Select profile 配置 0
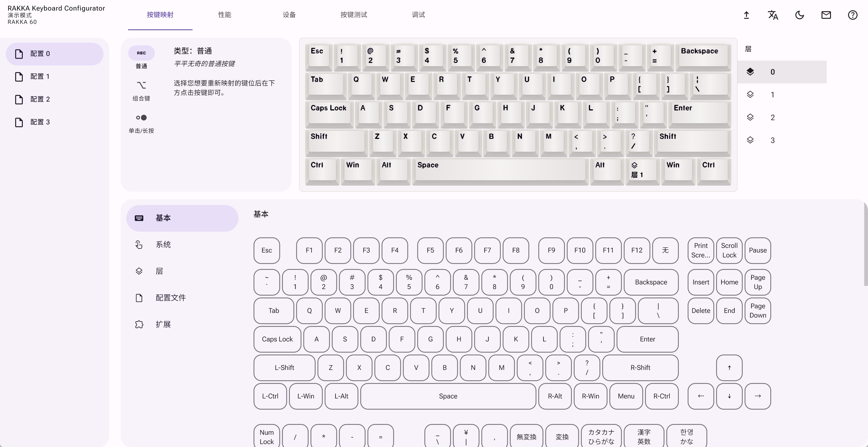 [x=55, y=54]
